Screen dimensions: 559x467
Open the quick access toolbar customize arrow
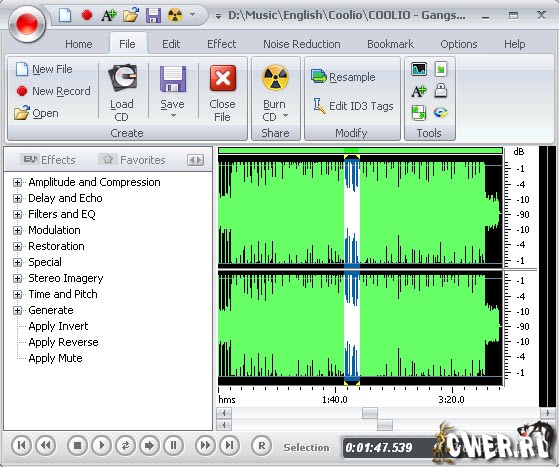coord(193,15)
